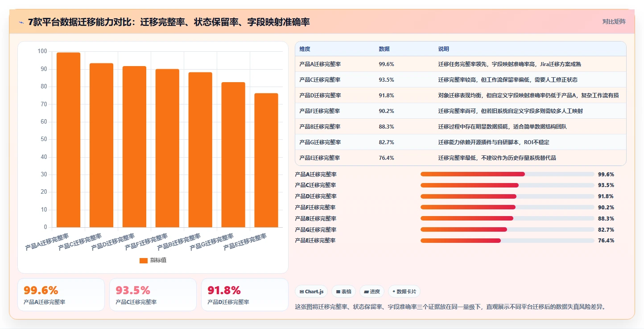Screen dimensions: 644x329
Task: Open the 99.6% 产品A data card
Action: [61, 295]
